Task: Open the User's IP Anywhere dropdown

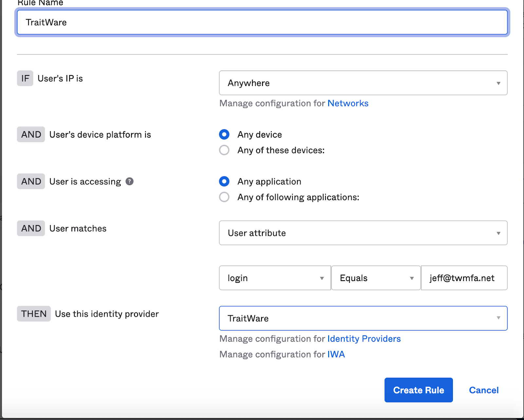Action: tap(363, 83)
